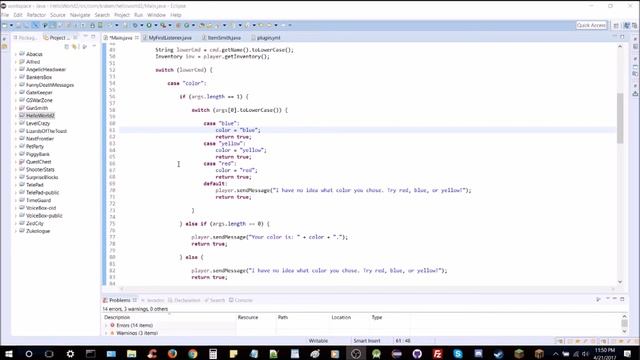The height and width of the screenshot is (360, 640).
Task: Expand the Abacus project
Action: [16, 54]
